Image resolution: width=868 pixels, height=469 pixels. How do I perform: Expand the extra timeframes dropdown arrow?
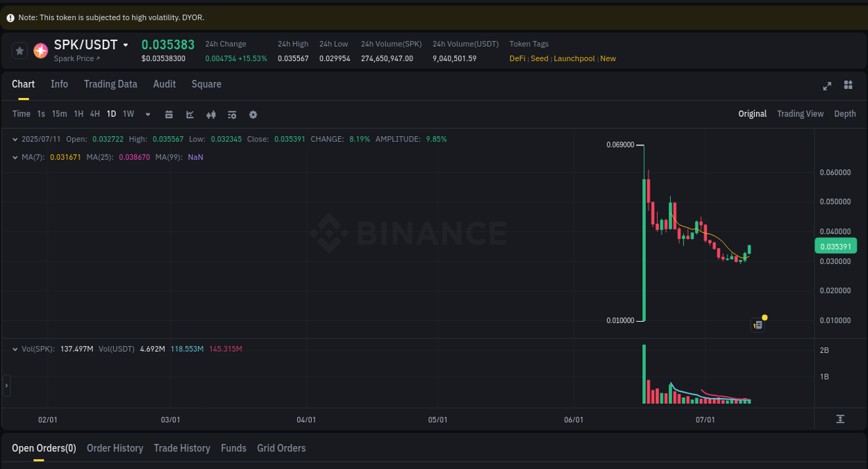[x=147, y=114]
